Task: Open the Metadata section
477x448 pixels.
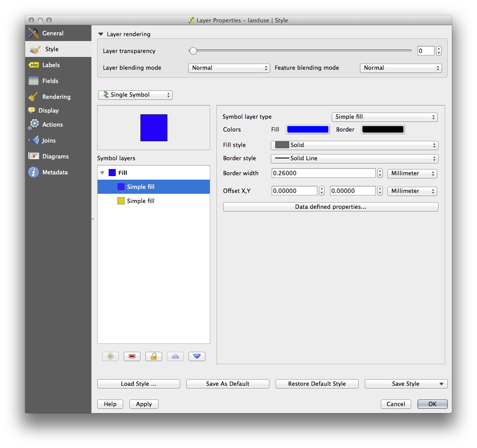Action: tap(55, 172)
